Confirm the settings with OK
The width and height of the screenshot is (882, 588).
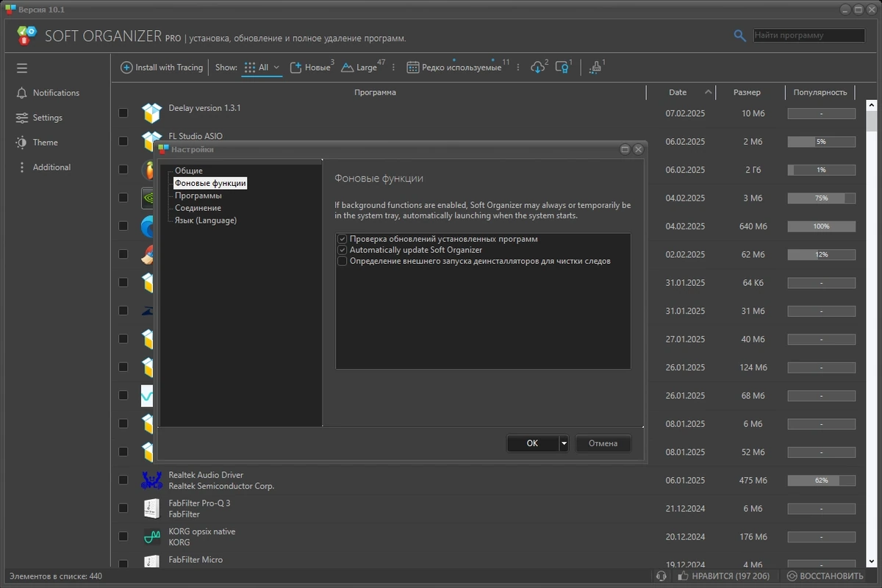pos(532,443)
